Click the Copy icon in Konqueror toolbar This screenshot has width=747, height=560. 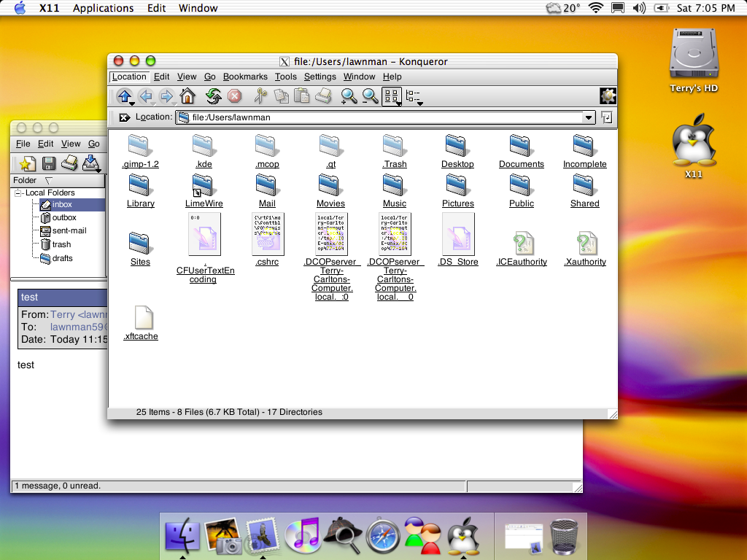click(x=281, y=96)
